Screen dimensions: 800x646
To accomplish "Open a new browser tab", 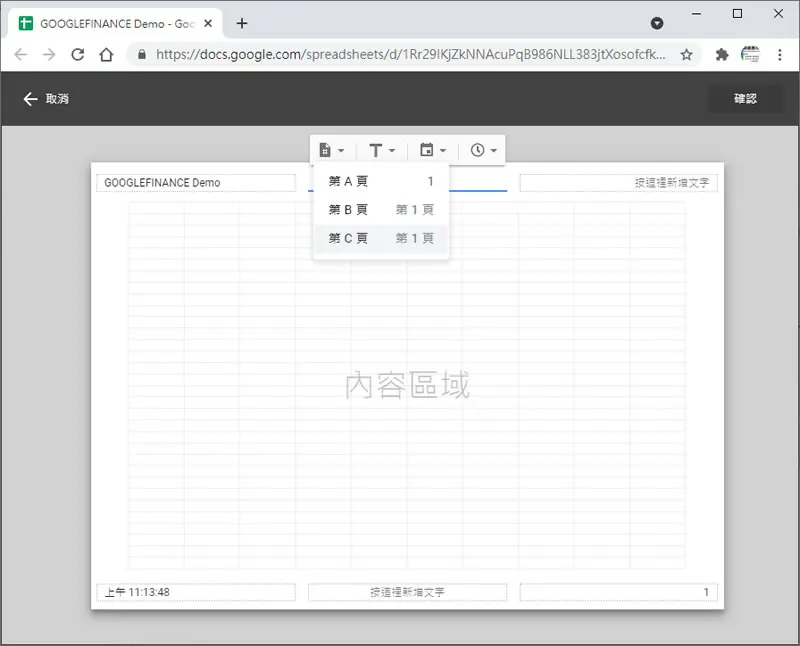I will coord(242,23).
